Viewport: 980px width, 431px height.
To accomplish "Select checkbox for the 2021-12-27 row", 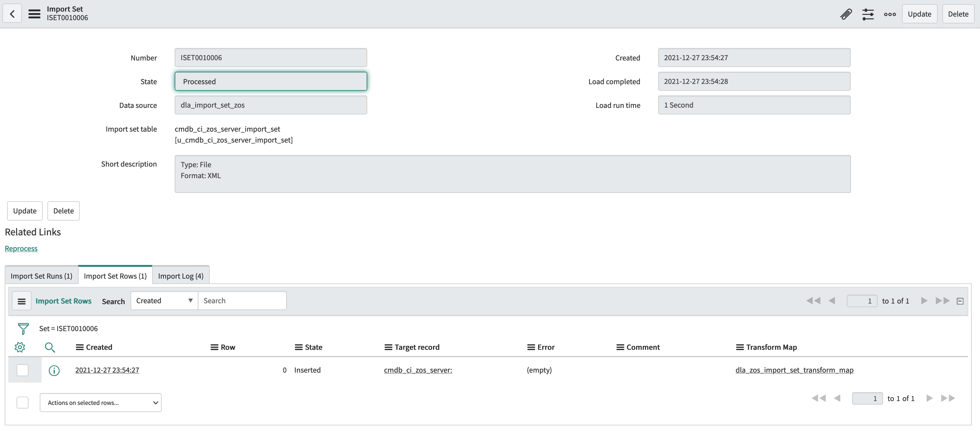I will pos(23,370).
